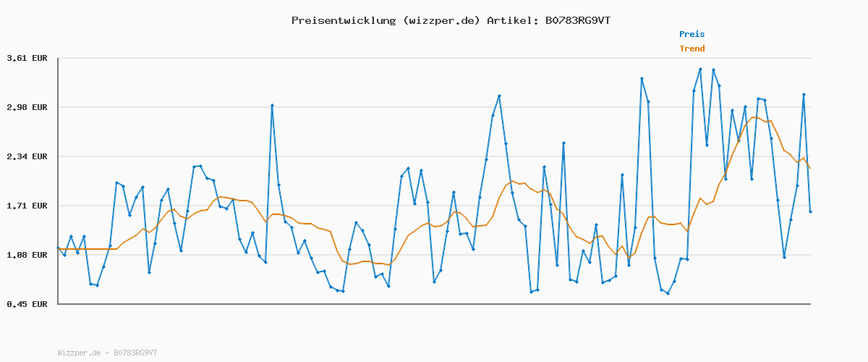Click the right end of orange trend line

point(810,169)
